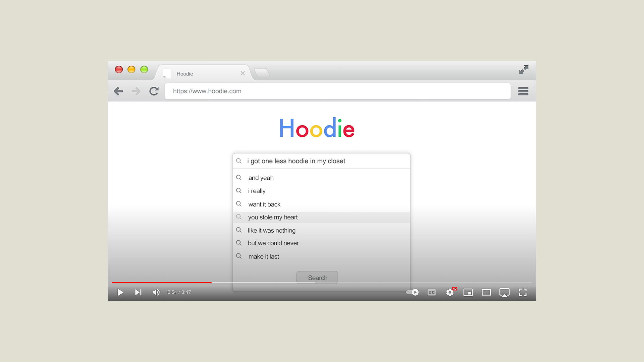Click the yellow minimize button
The image size is (644, 362).
click(x=131, y=69)
